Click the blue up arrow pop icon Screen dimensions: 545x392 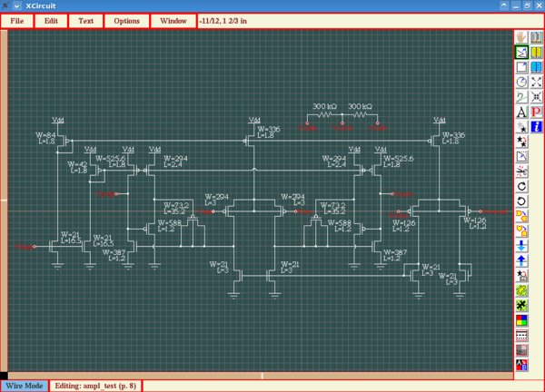pos(522,260)
